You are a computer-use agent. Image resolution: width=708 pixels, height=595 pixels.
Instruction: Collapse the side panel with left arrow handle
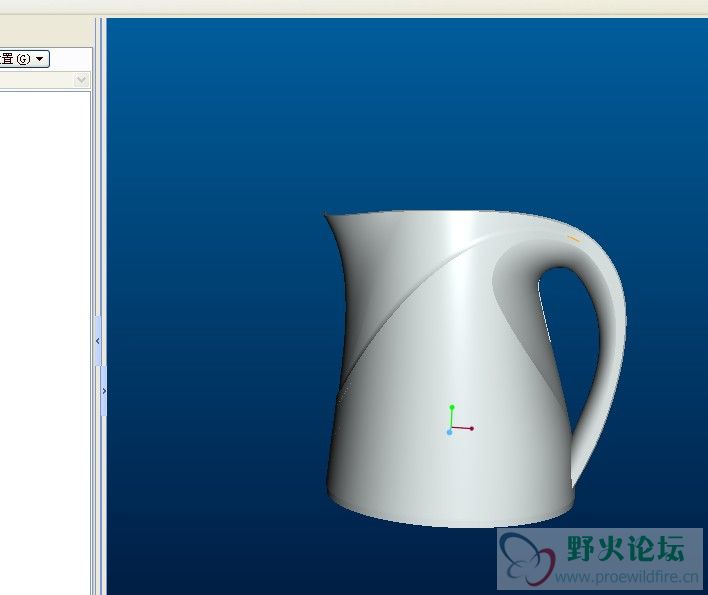[98, 341]
